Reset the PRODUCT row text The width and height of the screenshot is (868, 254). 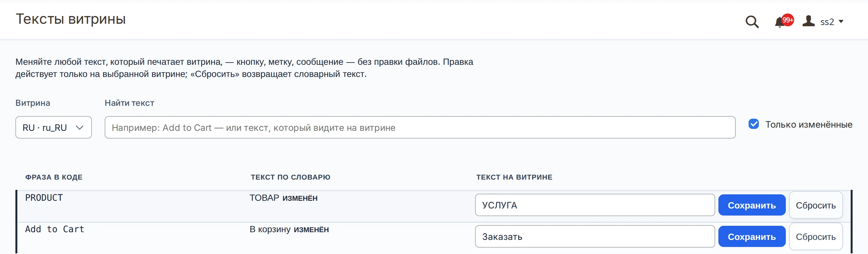(815, 205)
